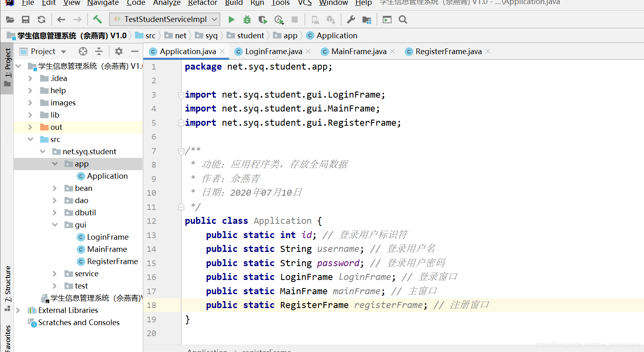Fold the Javadoc comment at line 7
Image resolution: width=644 pixels, height=352 pixels.
[x=181, y=151]
